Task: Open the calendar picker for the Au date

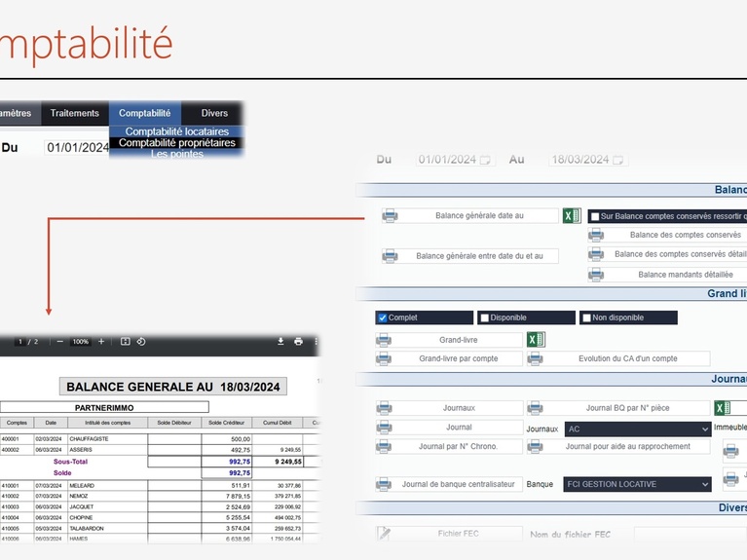Action: click(617, 160)
